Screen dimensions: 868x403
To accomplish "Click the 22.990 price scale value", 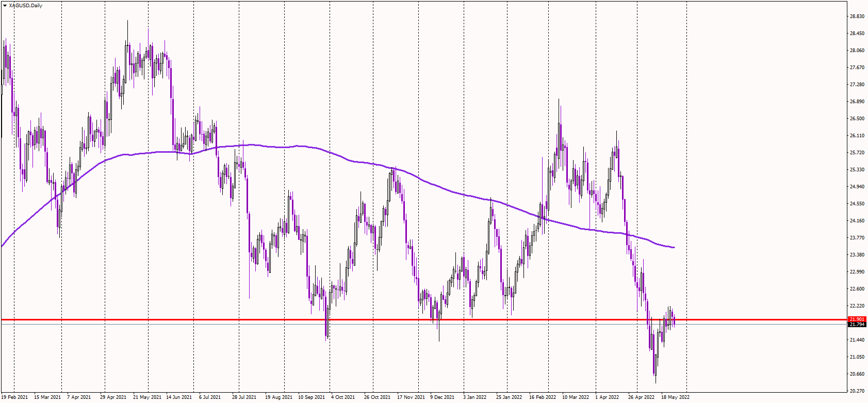I will click(x=857, y=272).
